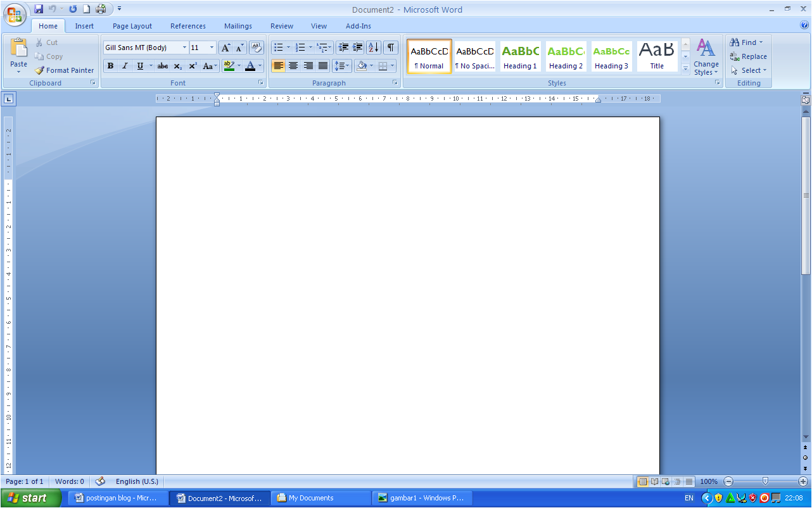Image resolution: width=812 pixels, height=508 pixels.
Task: Click the tab selector at ruler corner
Action: (10, 98)
